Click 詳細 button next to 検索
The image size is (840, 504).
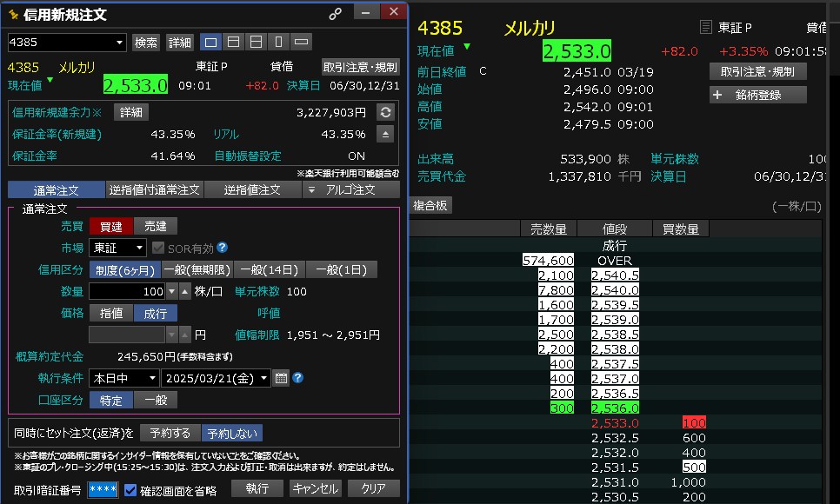tap(179, 43)
